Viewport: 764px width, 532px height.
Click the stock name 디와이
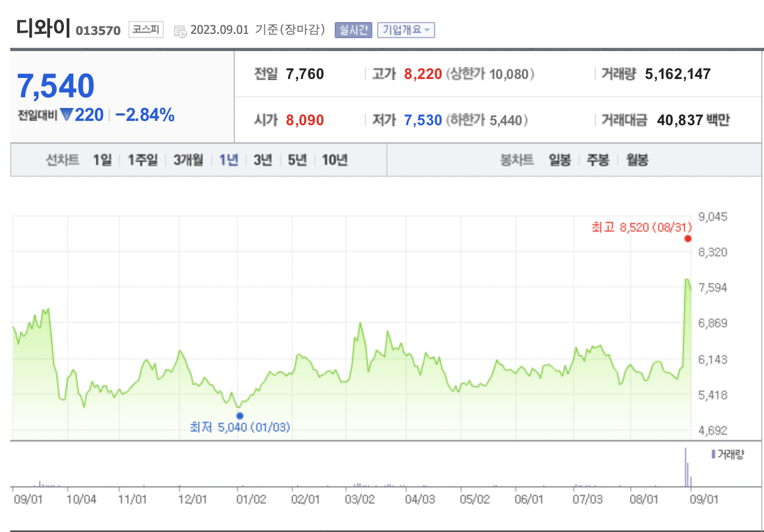point(43,27)
